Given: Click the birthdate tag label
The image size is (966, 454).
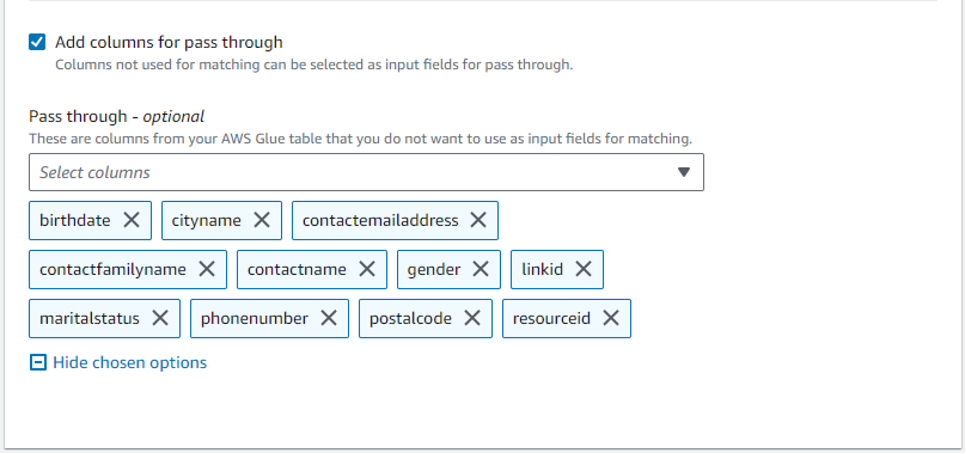Looking at the screenshot, I should [x=75, y=220].
